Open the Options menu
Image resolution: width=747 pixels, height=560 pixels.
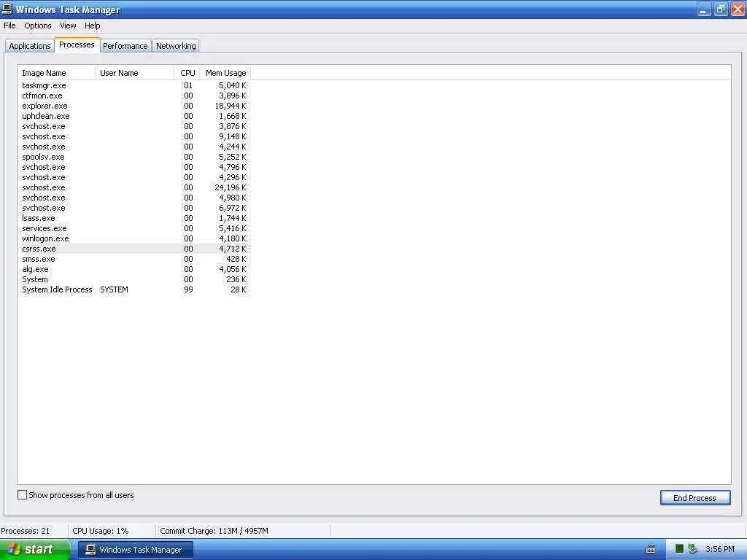coord(38,26)
